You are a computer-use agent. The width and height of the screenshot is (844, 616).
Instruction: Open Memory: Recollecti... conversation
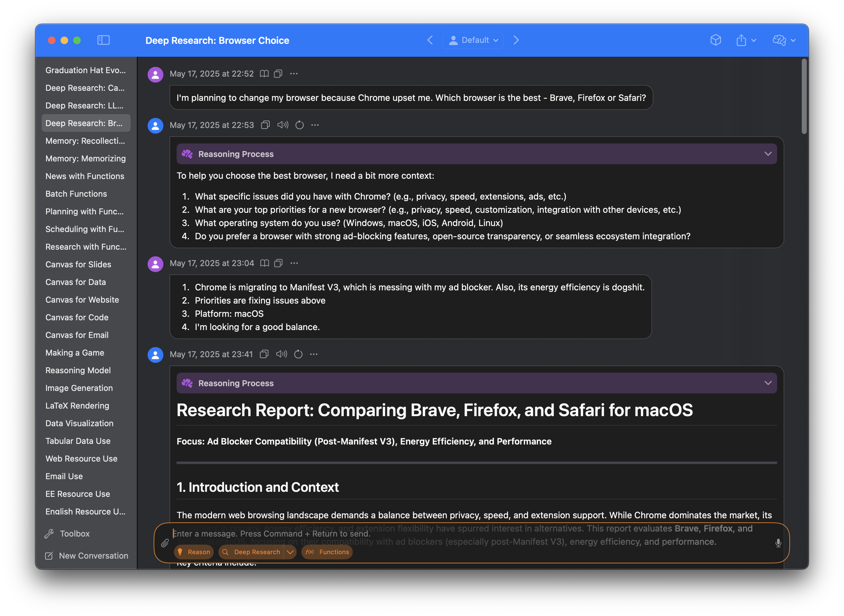[86, 141]
